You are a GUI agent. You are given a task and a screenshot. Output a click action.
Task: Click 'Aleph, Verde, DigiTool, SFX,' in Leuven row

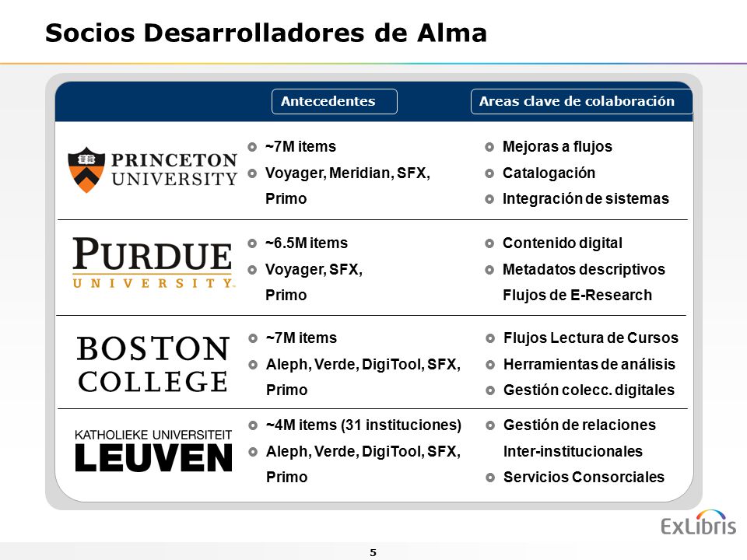coord(363,451)
